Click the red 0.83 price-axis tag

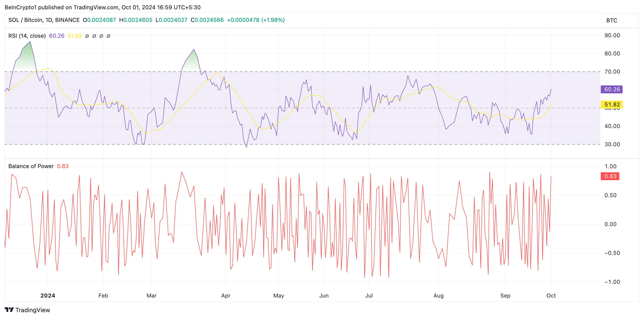click(x=610, y=176)
